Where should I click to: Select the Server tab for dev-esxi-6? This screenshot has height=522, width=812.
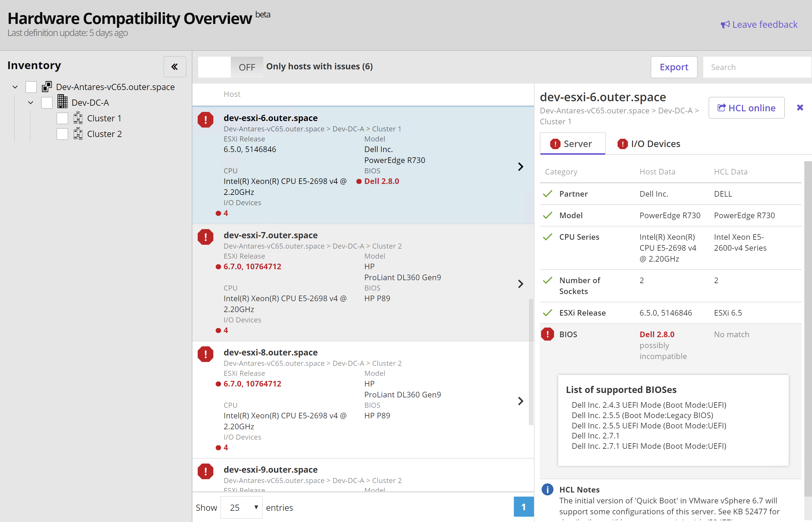572,144
